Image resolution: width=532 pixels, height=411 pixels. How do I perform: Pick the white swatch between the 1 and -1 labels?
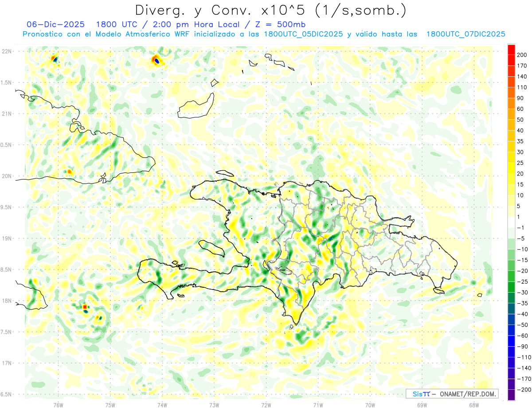tap(511, 222)
